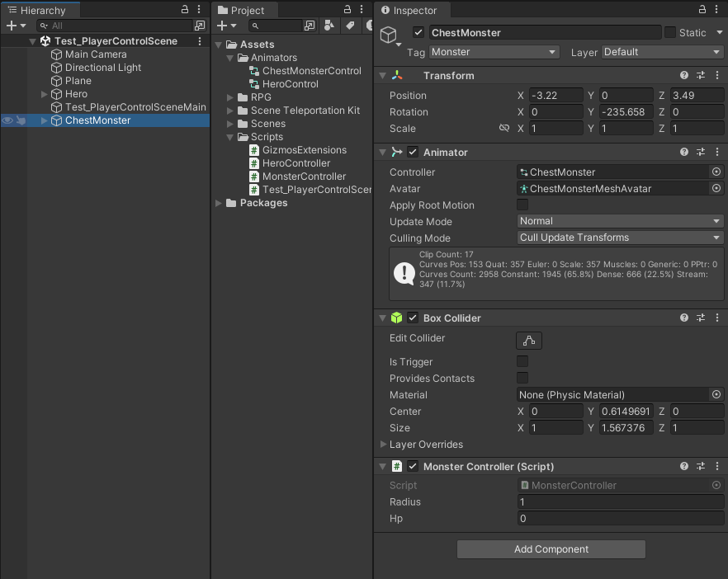Screen dimensions: 728x579
Task: Select Main Camera in the Hierarchy
Action: (x=96, y=54)
